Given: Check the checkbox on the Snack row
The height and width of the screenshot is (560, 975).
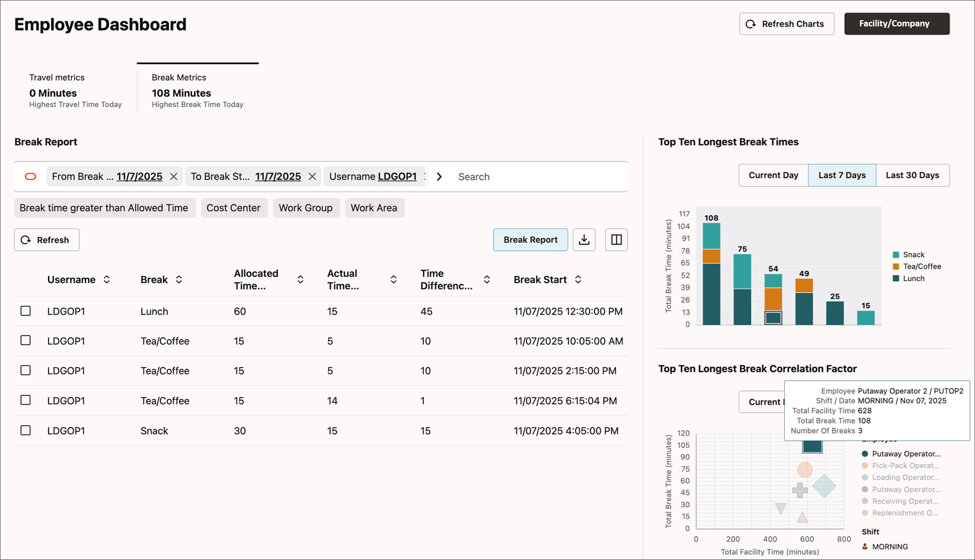Looking at the screenshot, I should 26,430.
